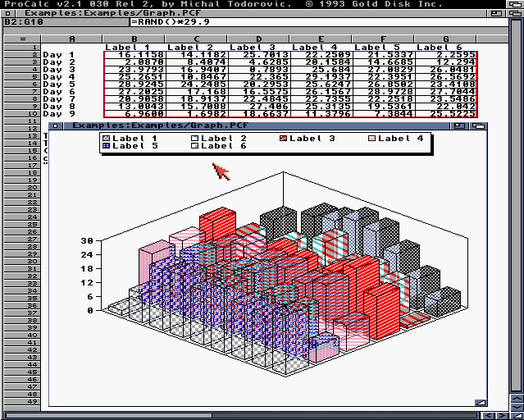Screen dimensions: 524x420
Task: Click the vertical scrollbar track
Action: (x=517, y=206)
